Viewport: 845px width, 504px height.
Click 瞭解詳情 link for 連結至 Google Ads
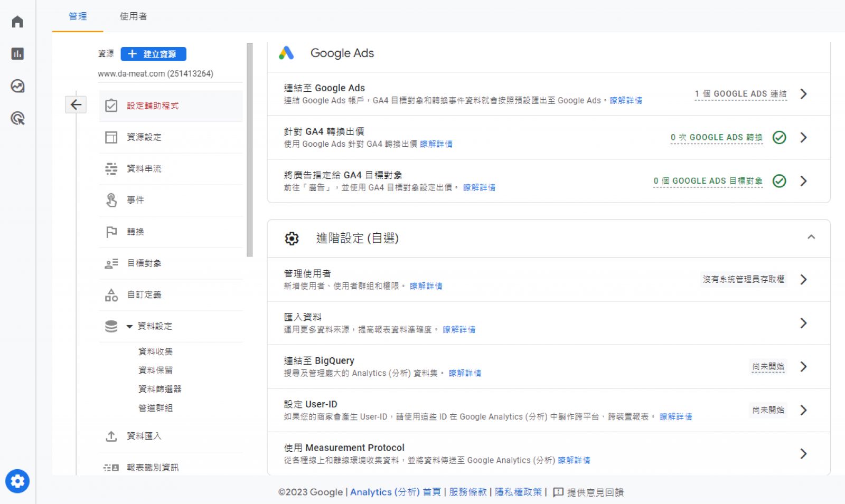coord(626,100)
